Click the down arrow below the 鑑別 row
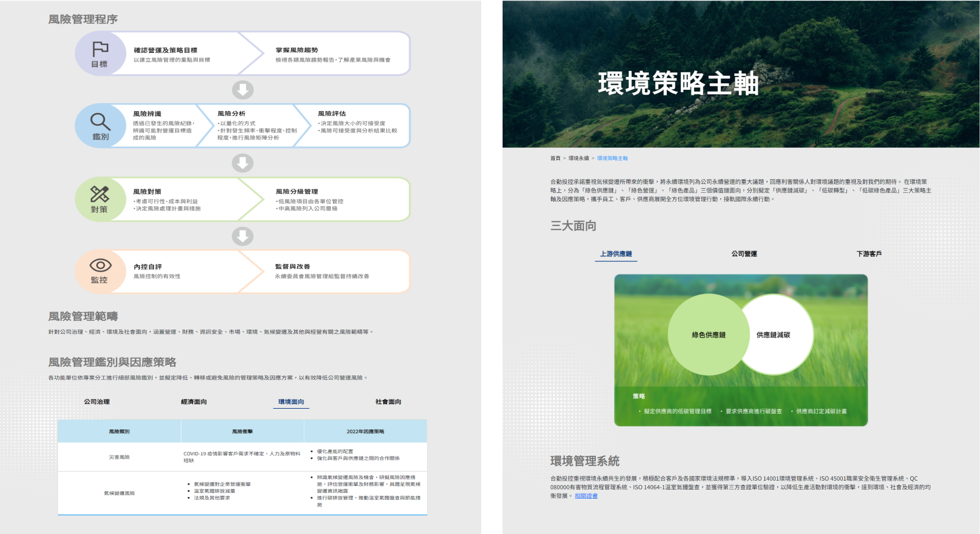This screenshot has width=980, height=534. pyautogui.click(x=243, y=163)
